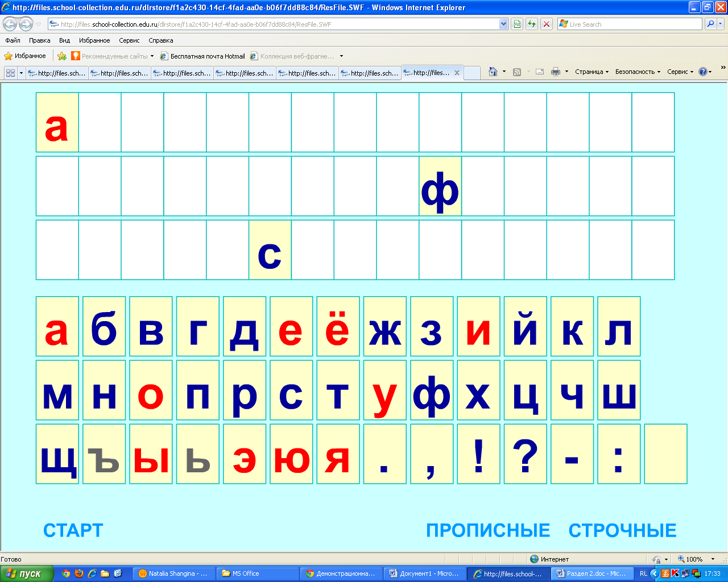728x582 pixels.
Task: Click the Home icon in command bar
Action: click(x=494, y=72)
